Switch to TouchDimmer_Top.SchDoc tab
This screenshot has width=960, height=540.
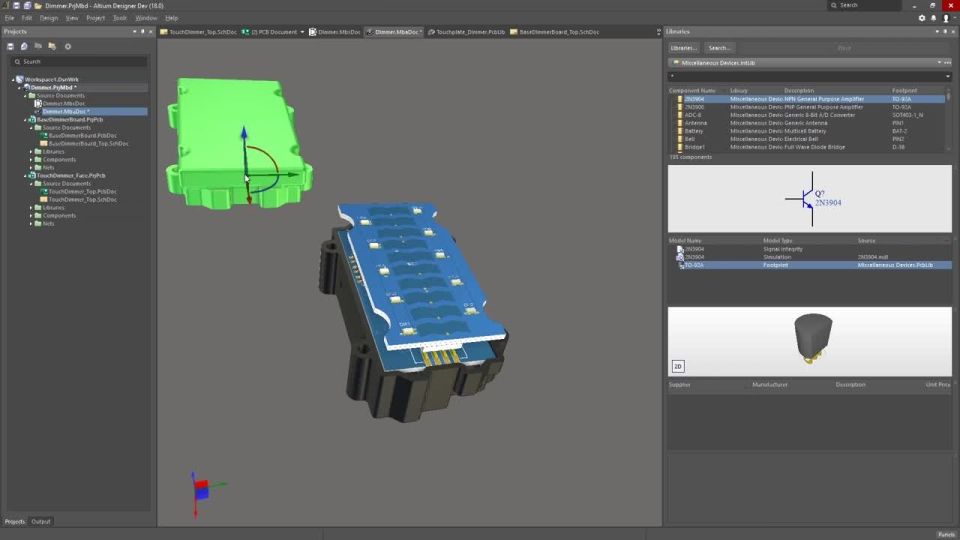coord(198,32)
